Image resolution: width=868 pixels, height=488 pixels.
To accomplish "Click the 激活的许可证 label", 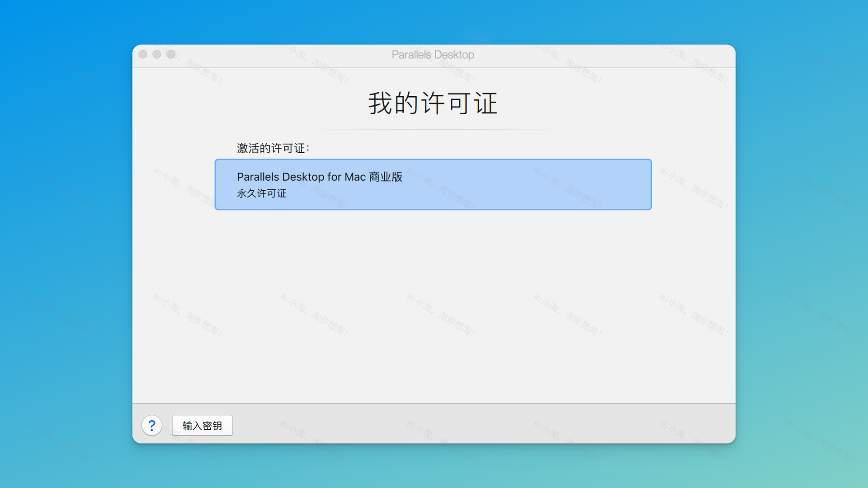I will click(x=273, y=148).
